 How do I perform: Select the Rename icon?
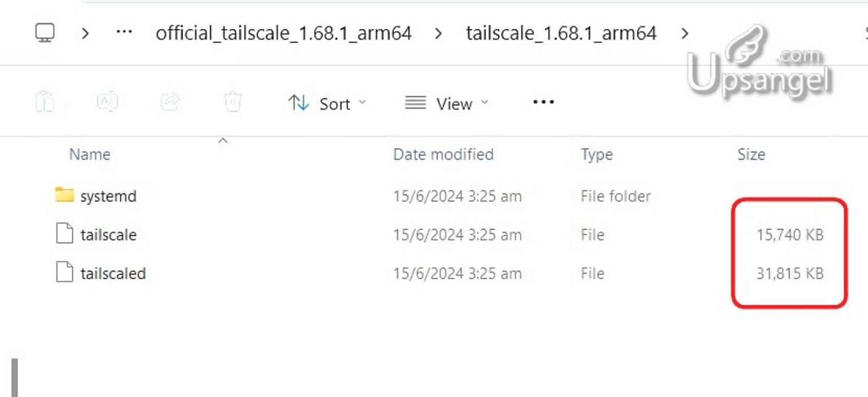click(x=107, y=102)
